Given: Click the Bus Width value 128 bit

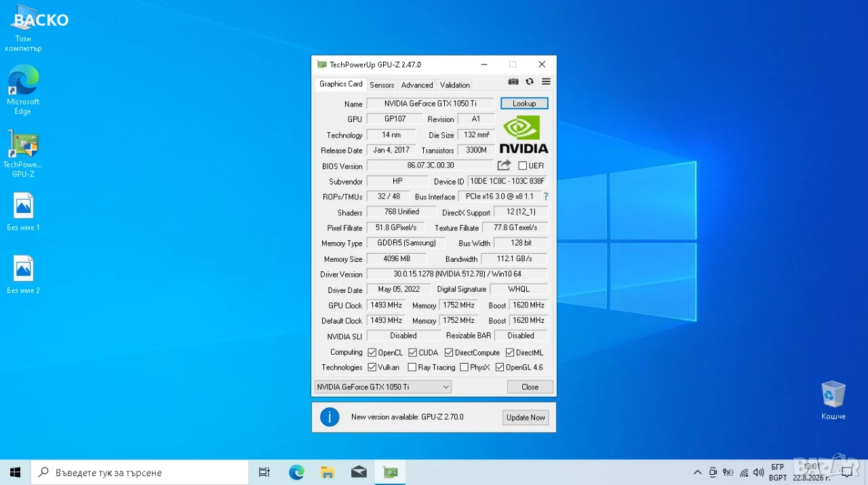Looking at the screenshot, I should (x=521, y=242).
